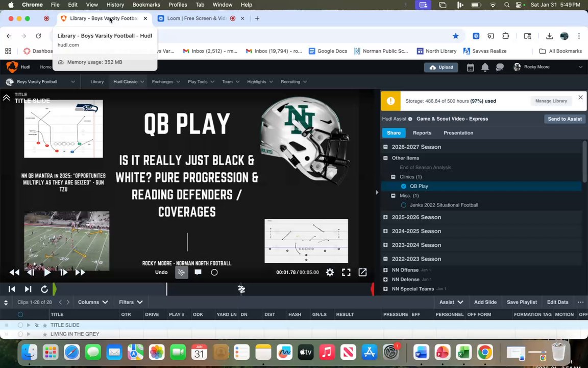Click the timeline playhead position bar

pyautogui.click(x=167, y=289)
